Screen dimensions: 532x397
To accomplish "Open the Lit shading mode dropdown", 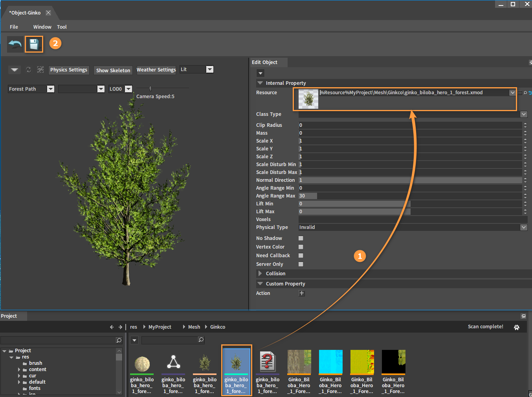I will [x=210, y=70].
